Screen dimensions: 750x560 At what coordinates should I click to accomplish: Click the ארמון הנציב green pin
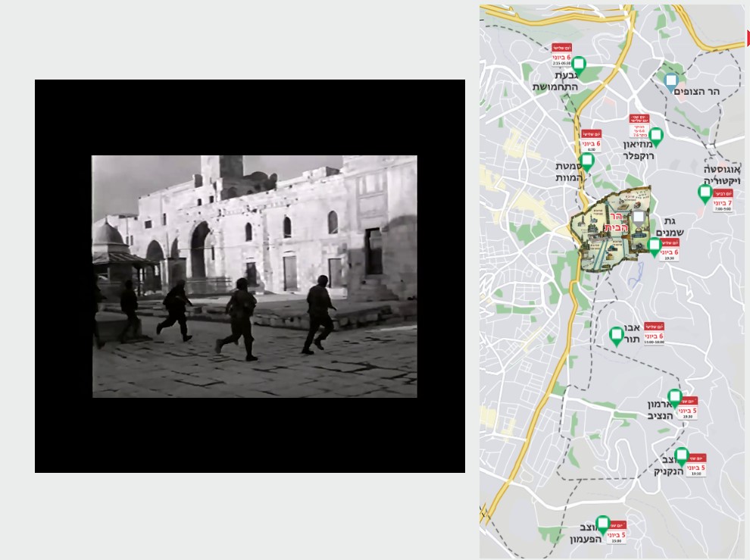674,396
